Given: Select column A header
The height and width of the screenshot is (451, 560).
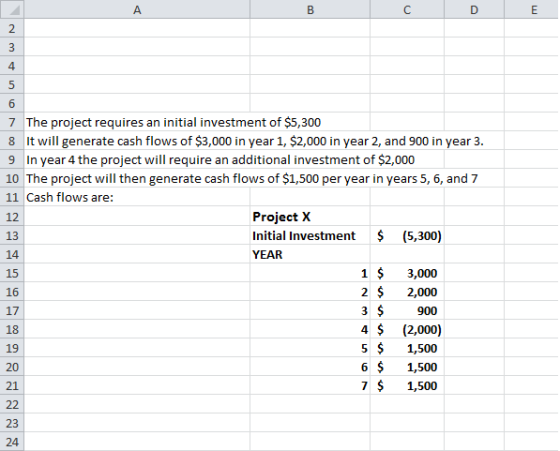Looking at the screenshot, I should [137, 9].
